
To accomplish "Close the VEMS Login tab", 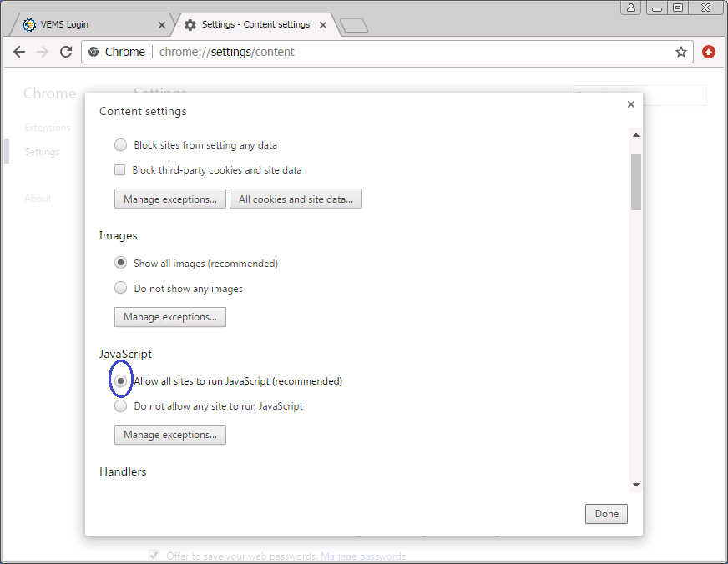I will pos(162,25).
